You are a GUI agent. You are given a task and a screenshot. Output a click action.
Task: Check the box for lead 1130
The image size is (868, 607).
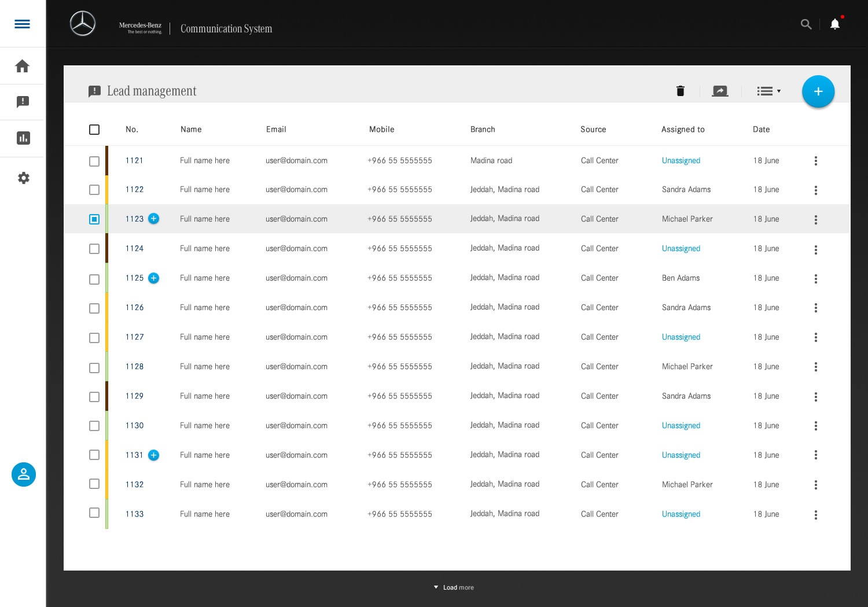point(94,426)
